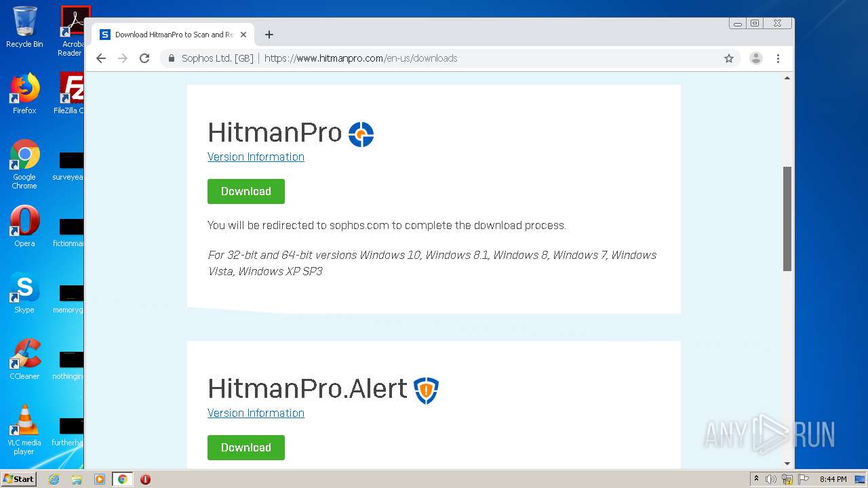Open the Opera desktop shortcut
The height and width of the screenshot is (488, 868).
coord(24,226)
